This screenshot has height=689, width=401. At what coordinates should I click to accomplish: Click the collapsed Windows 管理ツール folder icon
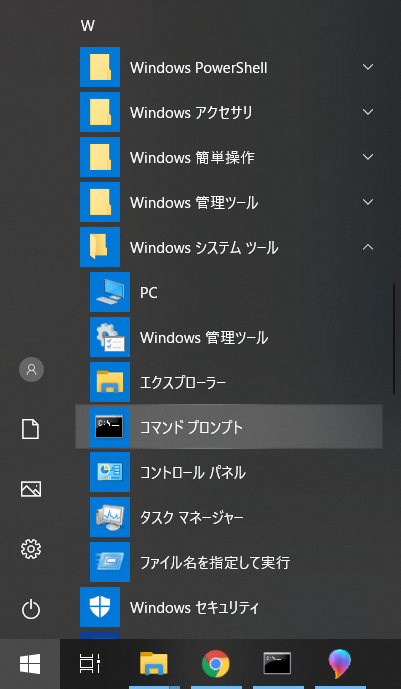[x=100, y=202]
